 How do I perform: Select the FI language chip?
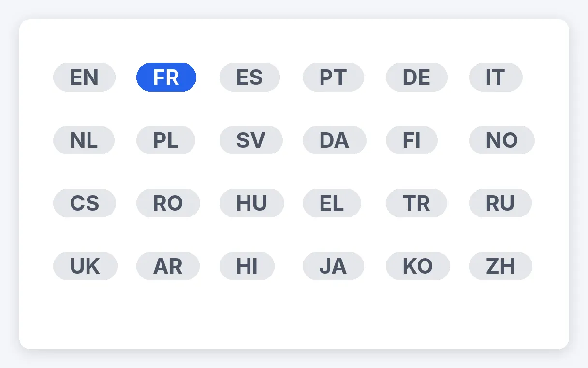(412, 140)
